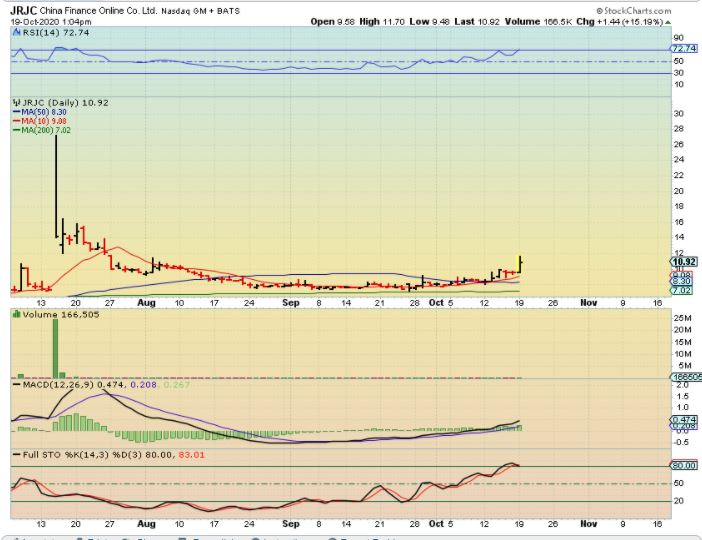Click the tallest green volume bar
702x540 pixels.
56,349
